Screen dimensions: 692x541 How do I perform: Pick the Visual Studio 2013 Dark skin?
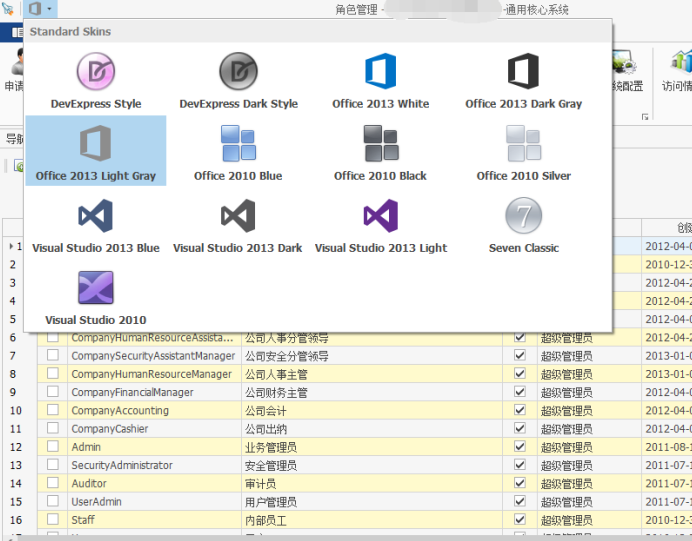click(x=238, y=223)
